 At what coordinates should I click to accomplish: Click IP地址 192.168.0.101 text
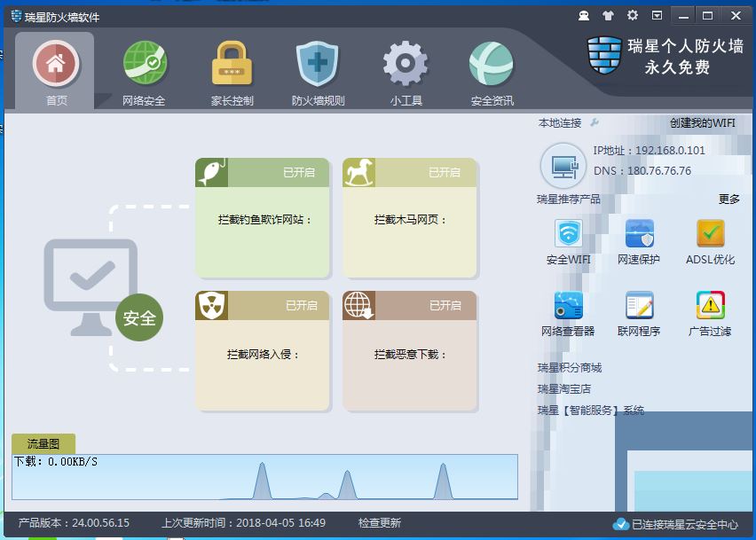(x=649, y=150)
